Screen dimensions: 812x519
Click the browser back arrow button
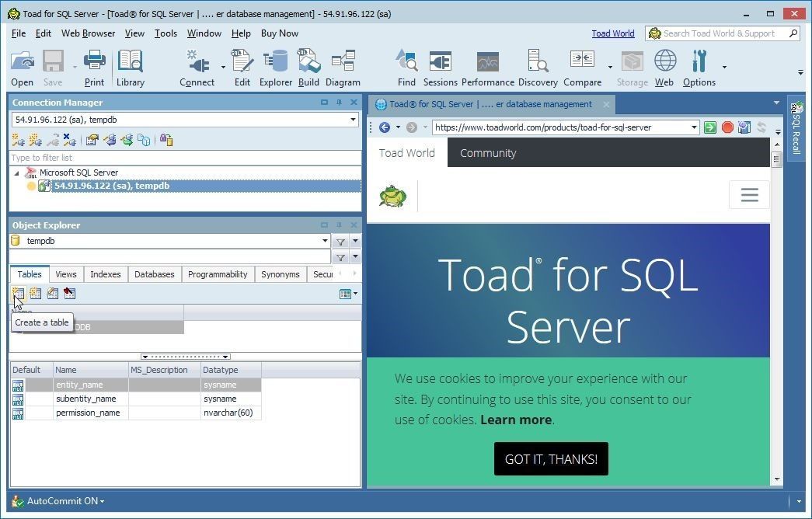click(x=385, y=127)
